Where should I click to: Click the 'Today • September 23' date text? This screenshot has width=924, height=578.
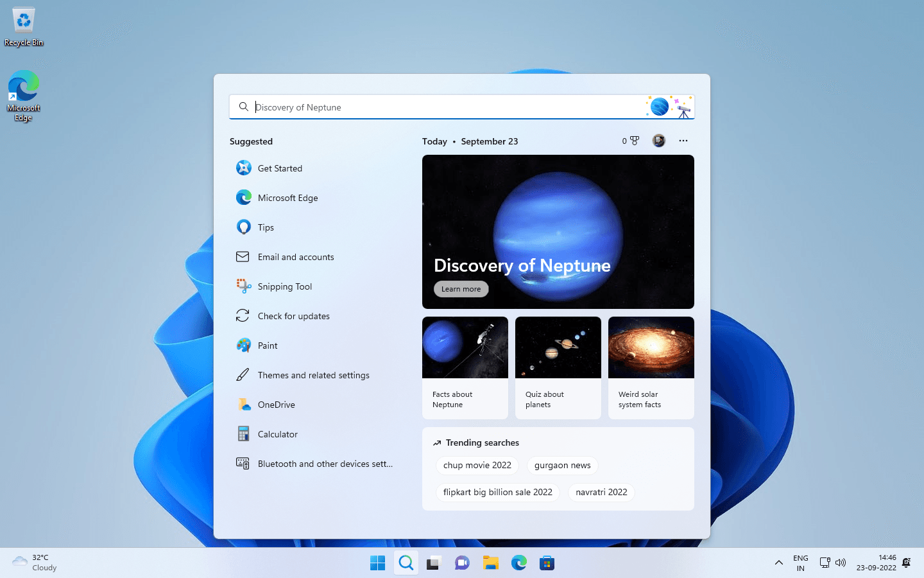coord(470,141)
